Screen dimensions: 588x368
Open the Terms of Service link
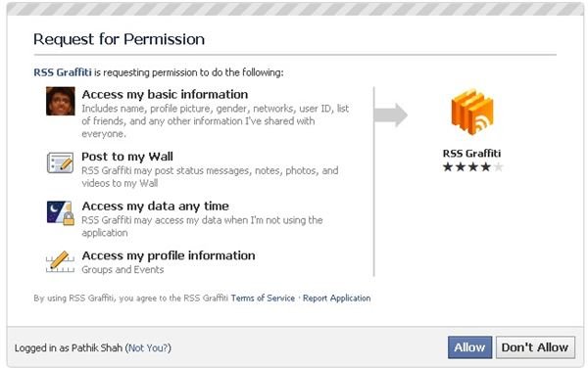click(263, 298)
